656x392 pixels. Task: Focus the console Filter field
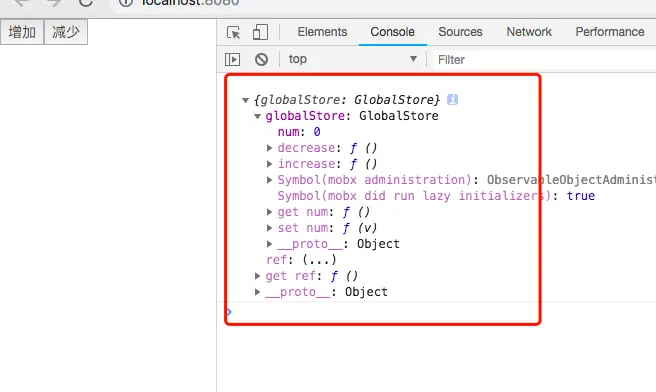point(544,60)
